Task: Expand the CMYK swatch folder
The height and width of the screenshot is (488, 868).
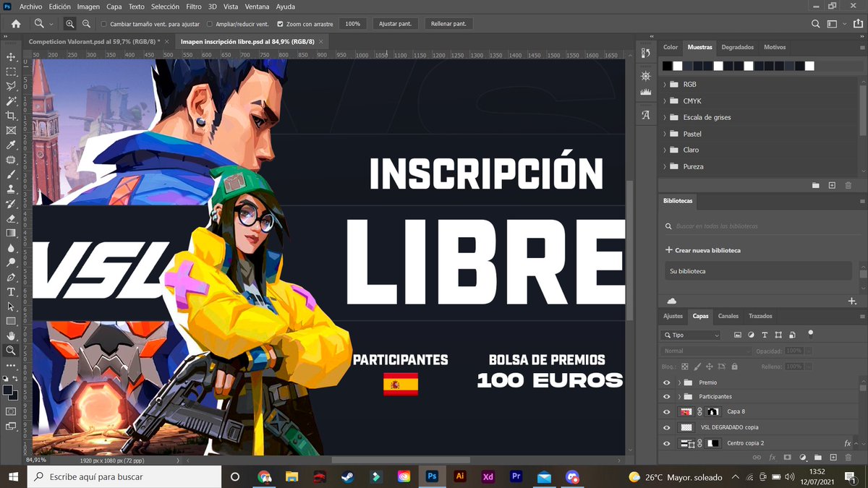Action: 665,101
